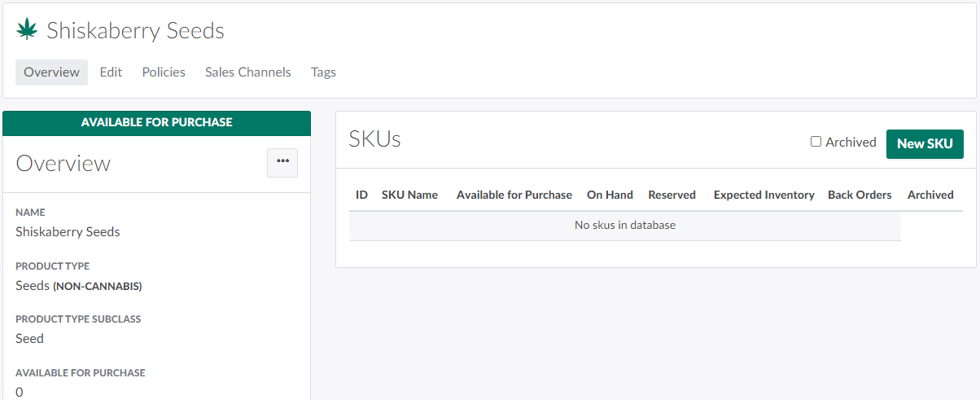Viewport: 980px width, 400px height.
Task: Sort by the Reserved column header
Action: coord(672,195)
